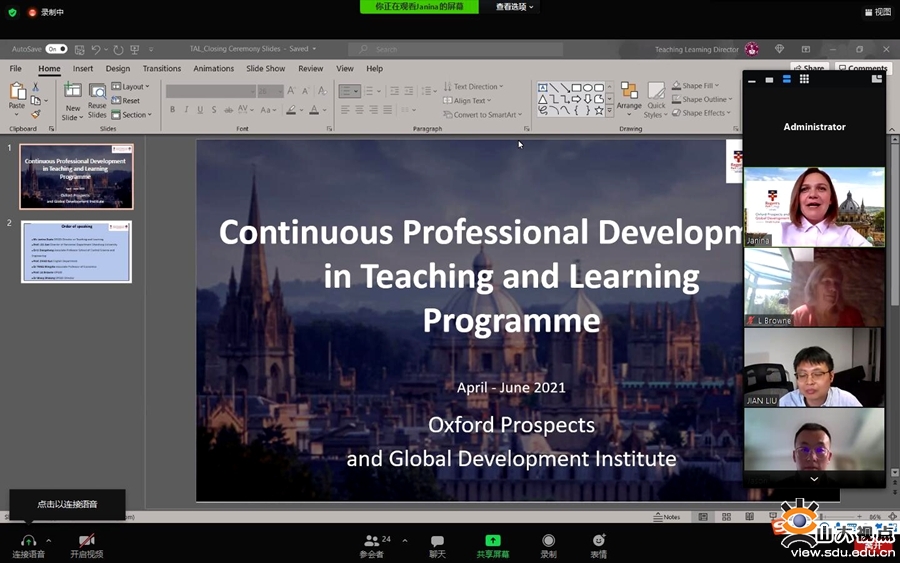This screenshot has height=563, width=900.
Task: Expand the Layout dropdown
Action: pyautogui.click(x=130, y=87)
